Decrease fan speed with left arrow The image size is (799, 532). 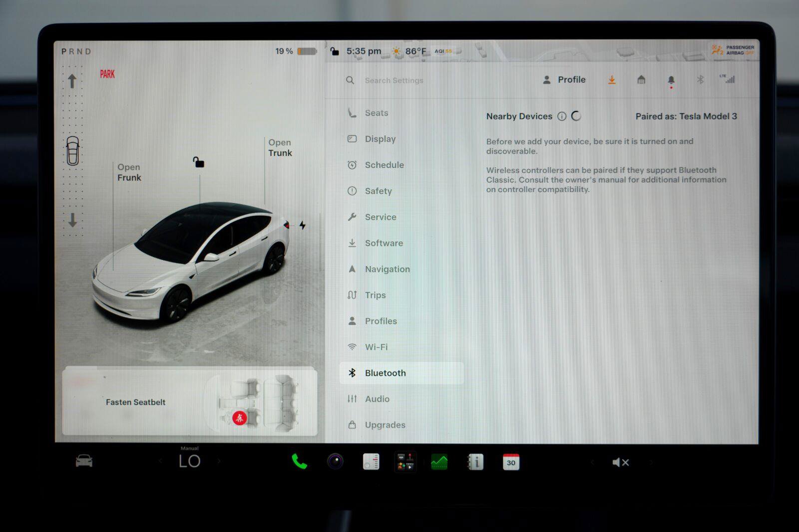pos(161,462)
